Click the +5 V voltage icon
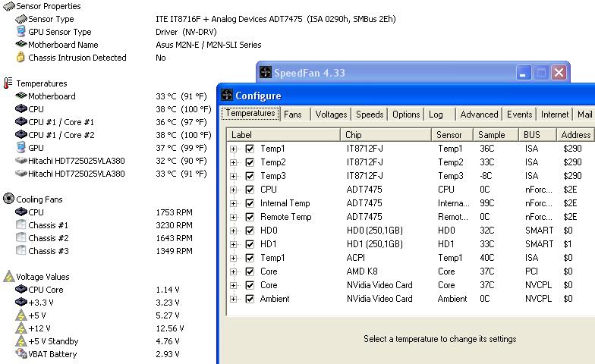 click(21, 315)
